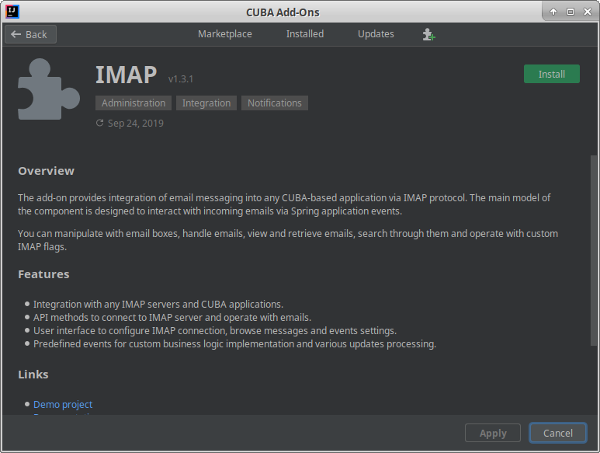Viewport: 600px width, 453px height.
Task: Click the 'Integration with any IMAP servers' bullet
Action: 158,304
